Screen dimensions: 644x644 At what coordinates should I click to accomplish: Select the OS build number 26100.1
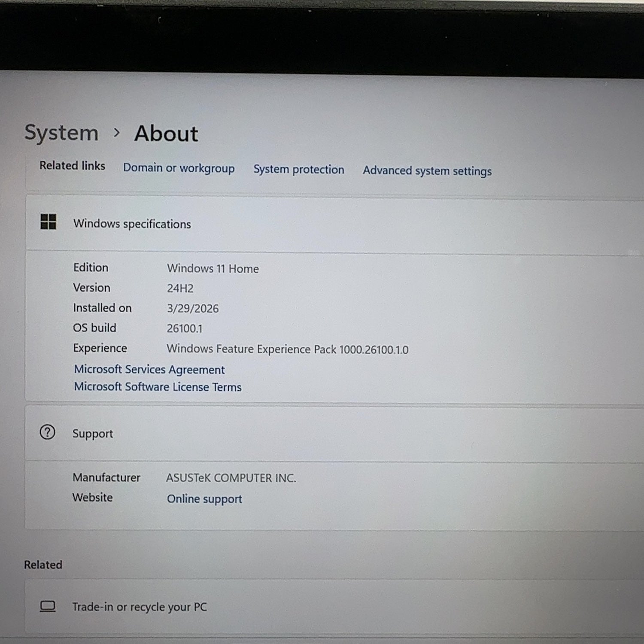click(185, 328)
